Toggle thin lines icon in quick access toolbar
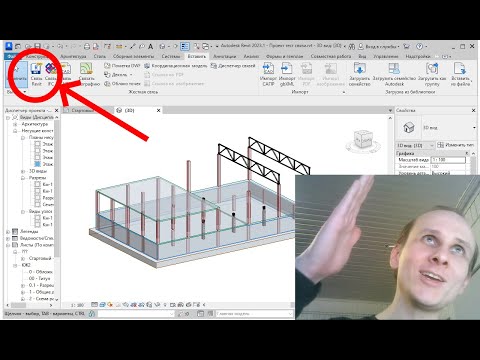 [185, 46]
